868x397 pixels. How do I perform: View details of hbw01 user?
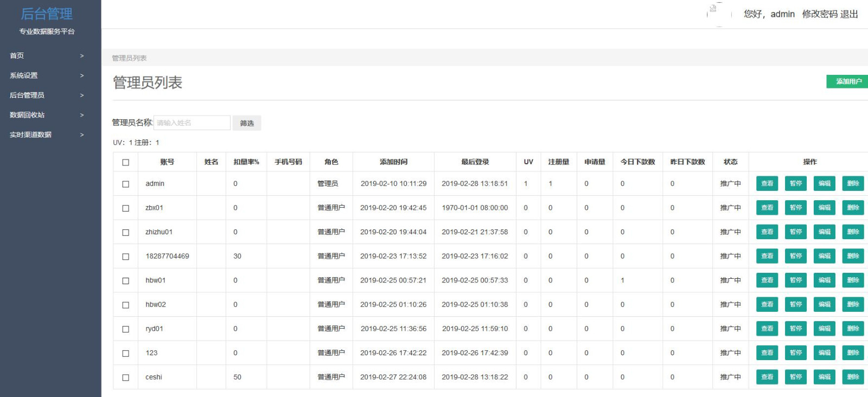[767, 280]
